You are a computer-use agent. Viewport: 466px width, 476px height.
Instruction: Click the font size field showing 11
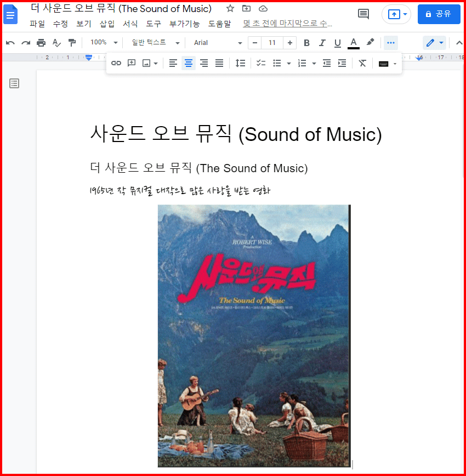pyautogui.click(x=272, y=43)
